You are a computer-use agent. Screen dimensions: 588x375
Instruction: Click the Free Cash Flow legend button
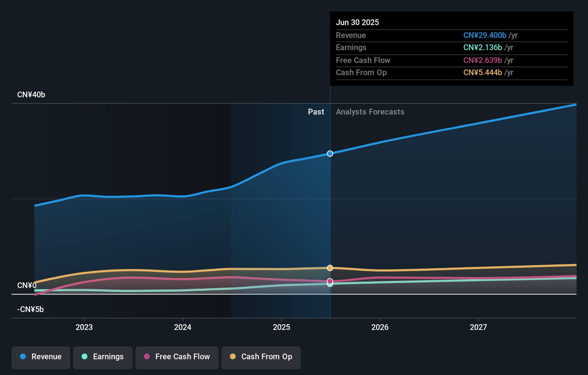tap(177, 357)
